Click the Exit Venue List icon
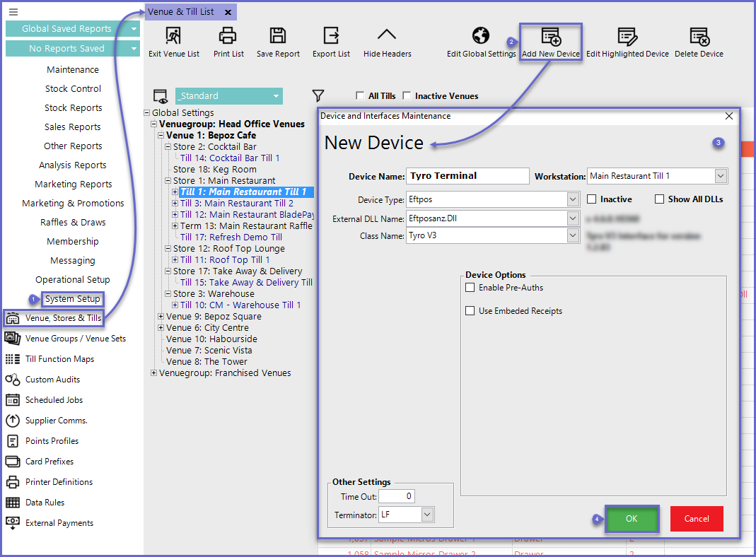This screenshot has height=557, width=756. click(173, 36)
